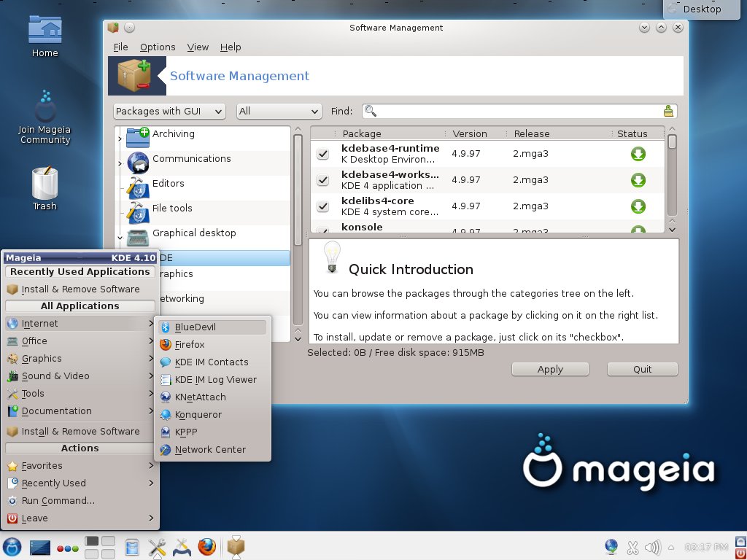Click the volume speaker tray icon
The image size is (747, 560).
tap(653, 548)
